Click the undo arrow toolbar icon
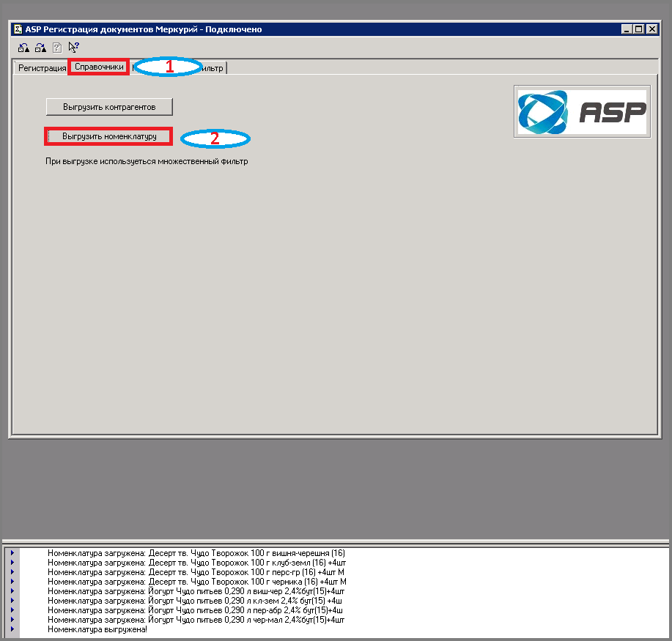672x641 pixels. [23, 48]
